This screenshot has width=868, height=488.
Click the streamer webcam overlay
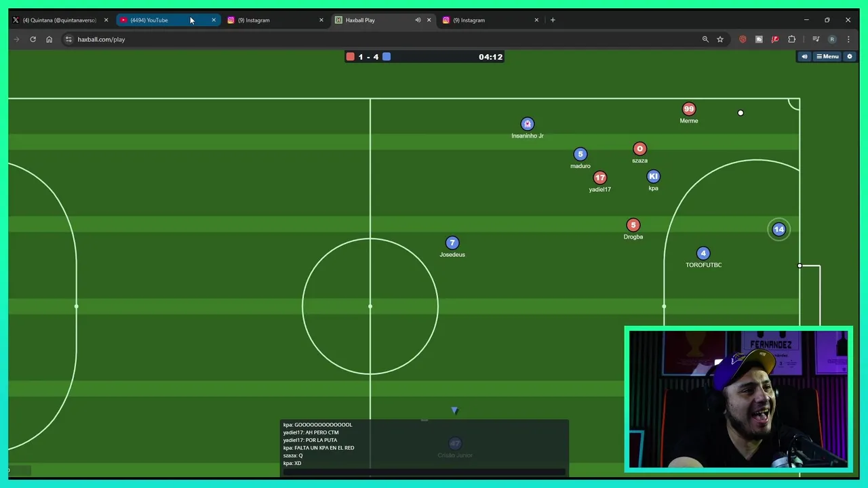coord(738,399)
